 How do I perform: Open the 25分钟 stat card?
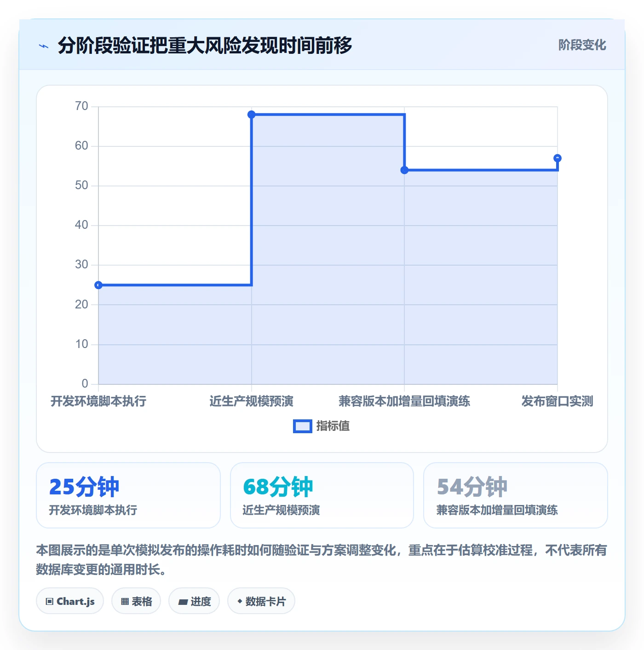point(128,495)
